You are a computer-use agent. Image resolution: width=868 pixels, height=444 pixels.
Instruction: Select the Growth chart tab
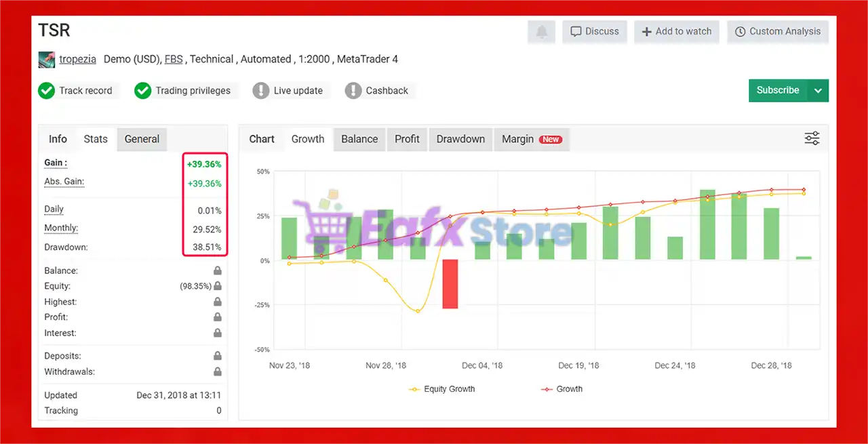(308, 138)
